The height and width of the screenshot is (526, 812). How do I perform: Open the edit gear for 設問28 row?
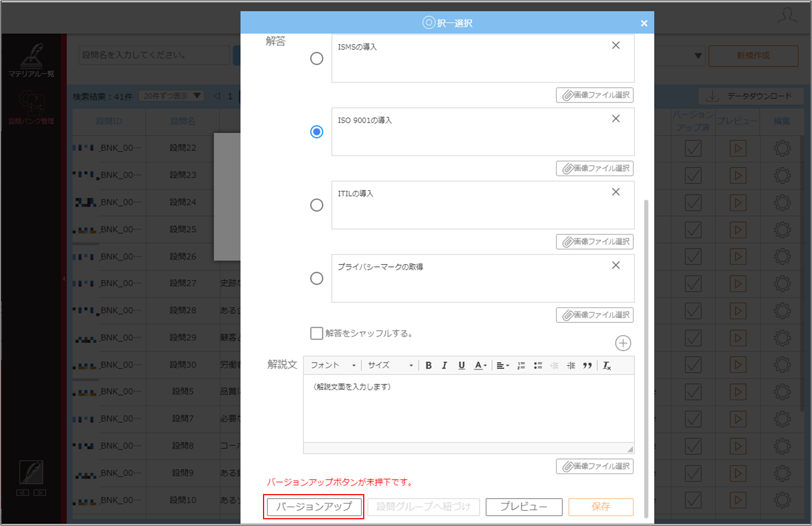click(x=782, y=311)
